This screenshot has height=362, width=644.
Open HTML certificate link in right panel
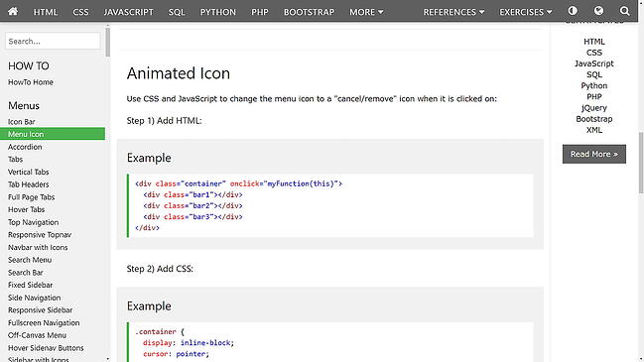pos(594,42)
